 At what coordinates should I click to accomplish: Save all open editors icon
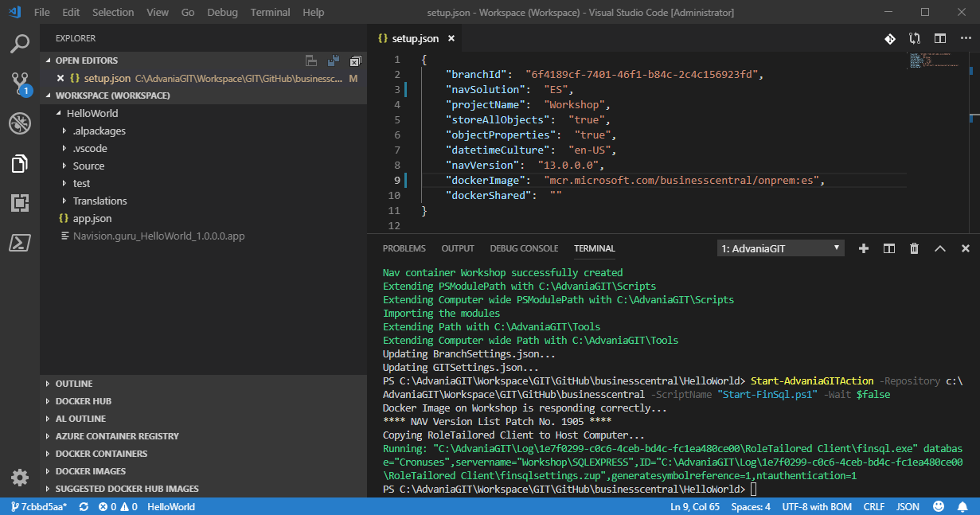coord(334,60)
